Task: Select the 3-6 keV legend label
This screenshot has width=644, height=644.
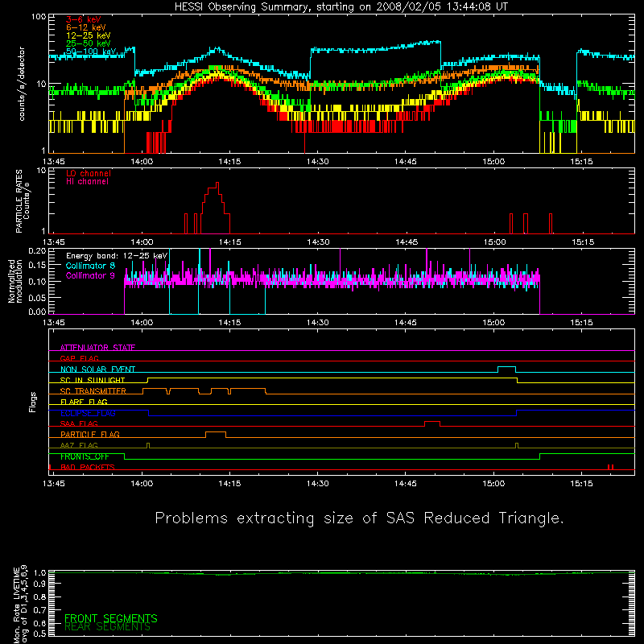Action: 83,19
